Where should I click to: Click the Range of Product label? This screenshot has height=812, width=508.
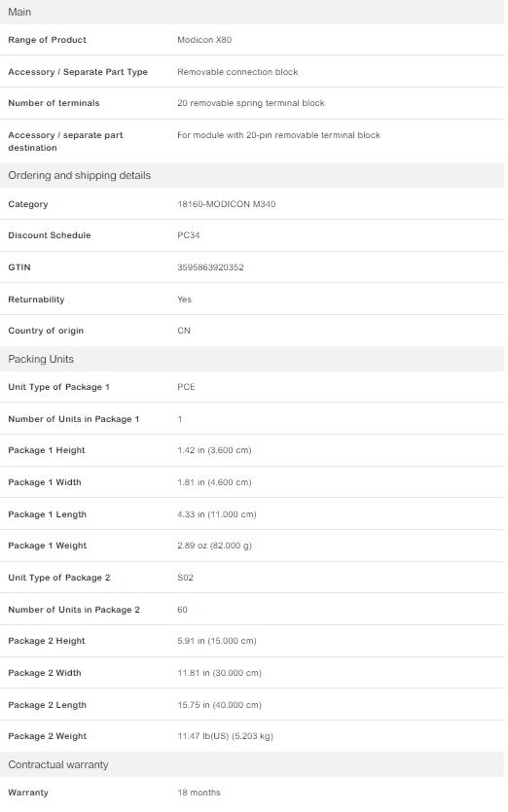[47, 40]
